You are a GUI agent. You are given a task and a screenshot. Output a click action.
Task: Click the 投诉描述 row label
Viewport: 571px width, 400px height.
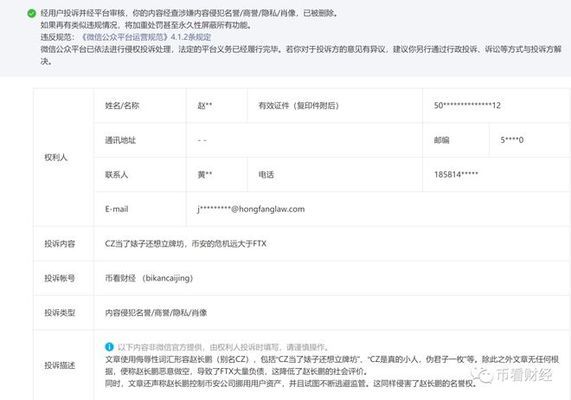60,365
